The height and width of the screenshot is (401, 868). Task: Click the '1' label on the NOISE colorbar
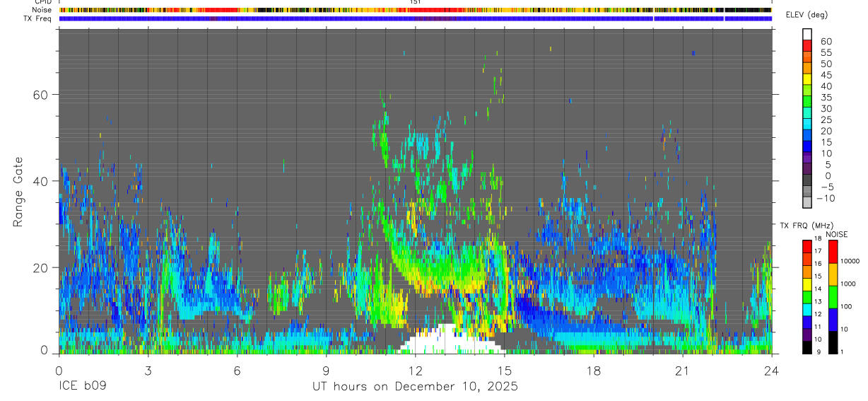coord(842,351)
